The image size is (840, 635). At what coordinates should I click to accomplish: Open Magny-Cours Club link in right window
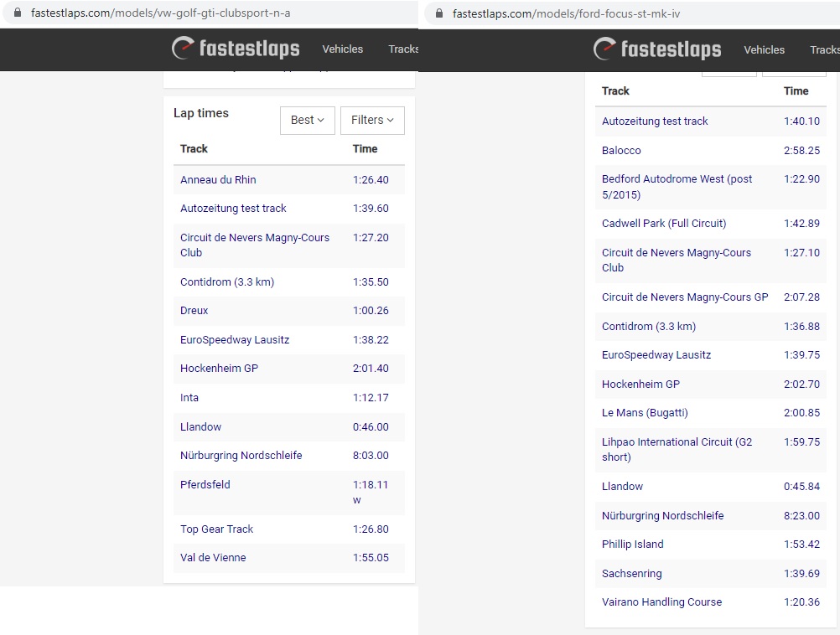676,260
